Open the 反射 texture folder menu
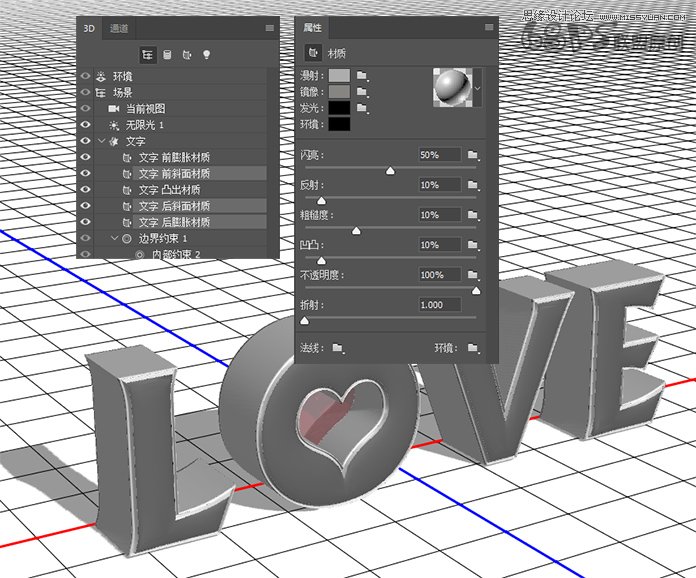This screenshot has width=696, height=578. click(473, 185)
